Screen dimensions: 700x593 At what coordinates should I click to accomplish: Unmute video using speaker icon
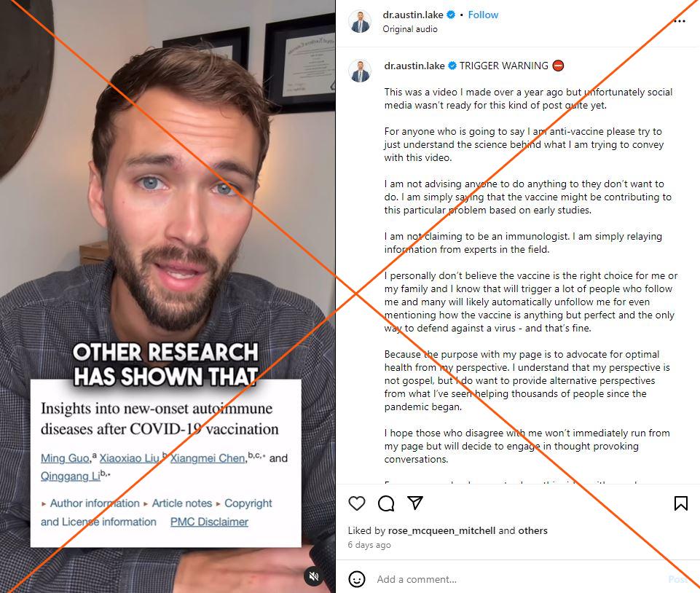coord(313,576)
